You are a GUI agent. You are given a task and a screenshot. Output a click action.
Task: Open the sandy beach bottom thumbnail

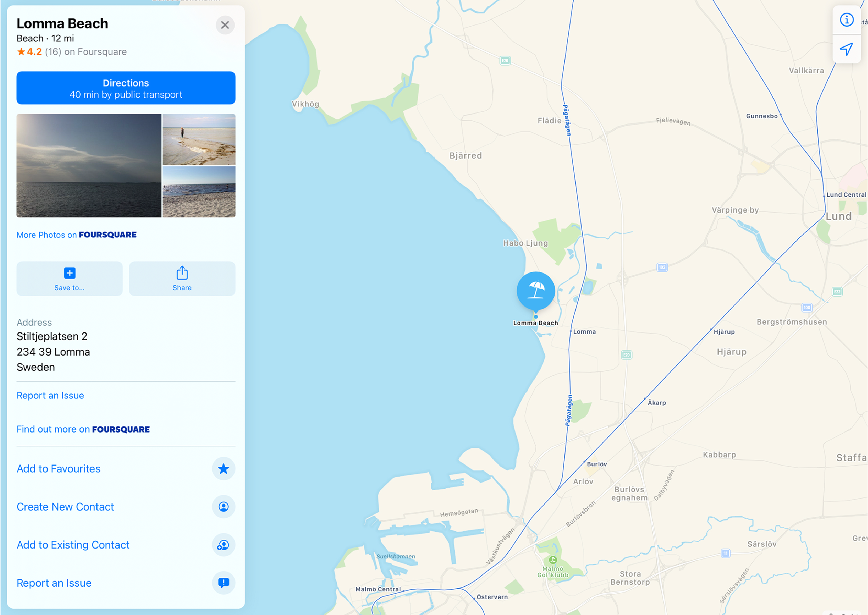tap(199, 192)
